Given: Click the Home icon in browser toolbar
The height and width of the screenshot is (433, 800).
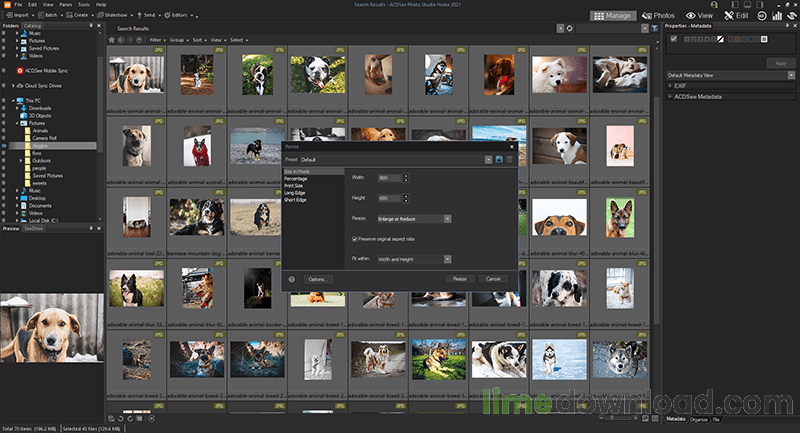Looking at the screenshot, I should point(112,40).
